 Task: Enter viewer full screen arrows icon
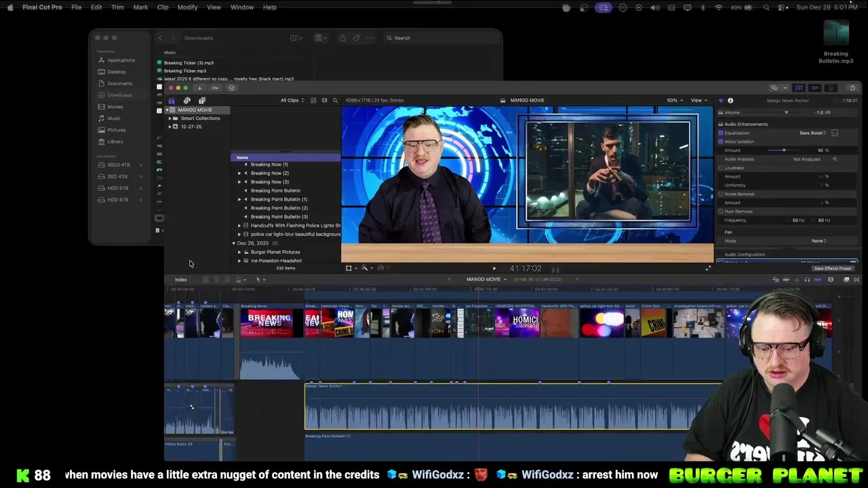708,268
